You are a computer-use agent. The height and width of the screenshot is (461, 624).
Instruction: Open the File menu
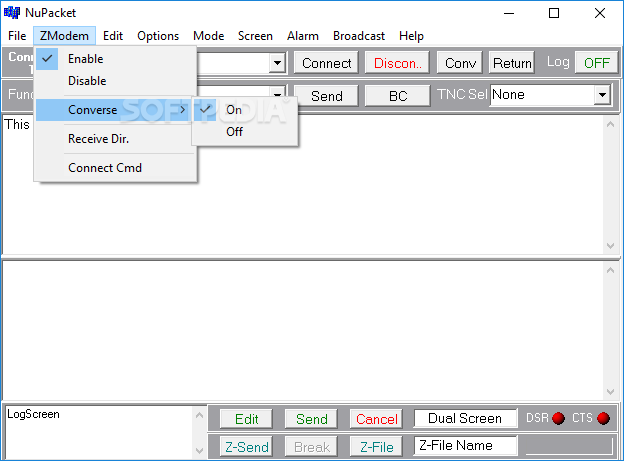(x=17, y=36)
